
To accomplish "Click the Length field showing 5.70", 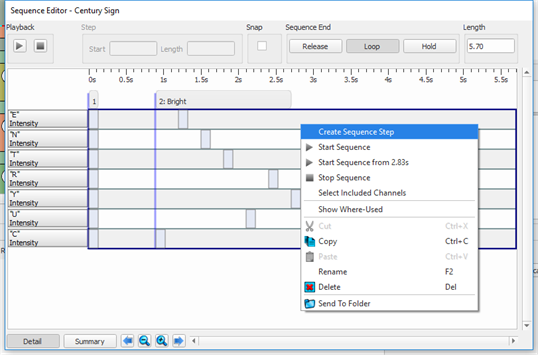I will (490, 46).
